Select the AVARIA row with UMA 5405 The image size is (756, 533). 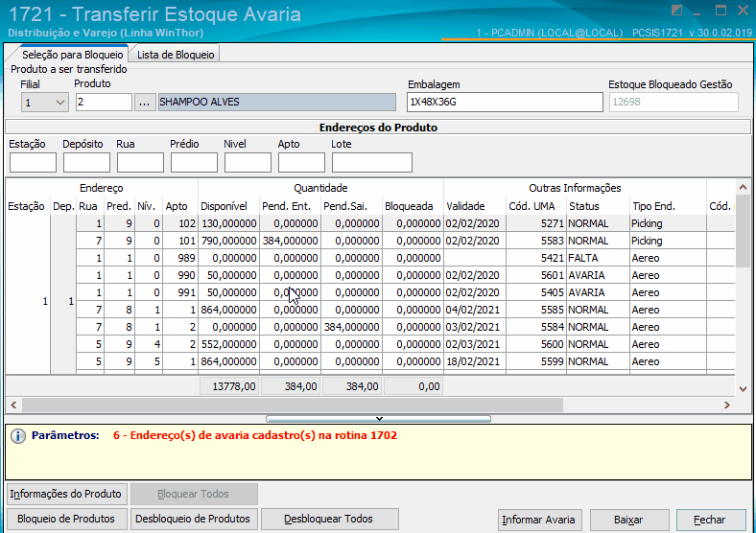(x=405, y=292)
